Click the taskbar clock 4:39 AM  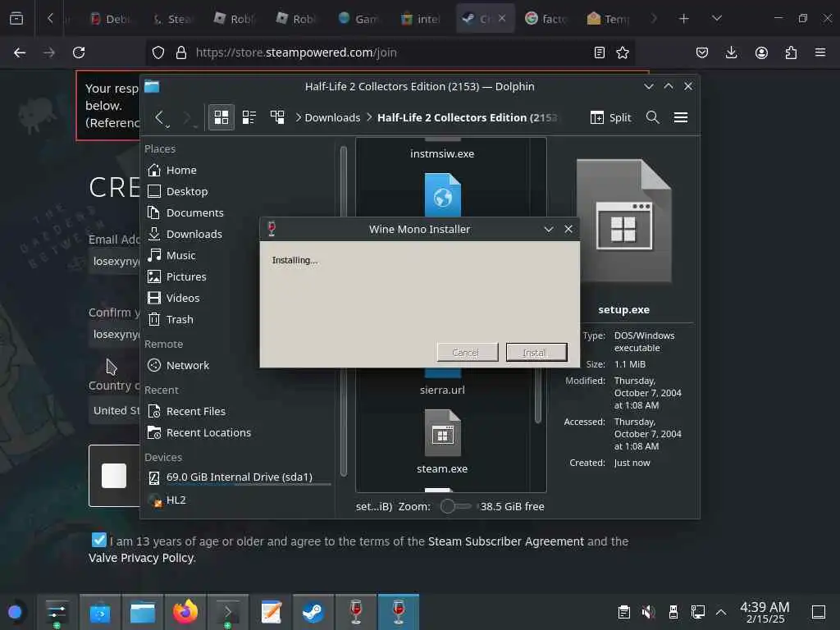[x=765, y=612]
